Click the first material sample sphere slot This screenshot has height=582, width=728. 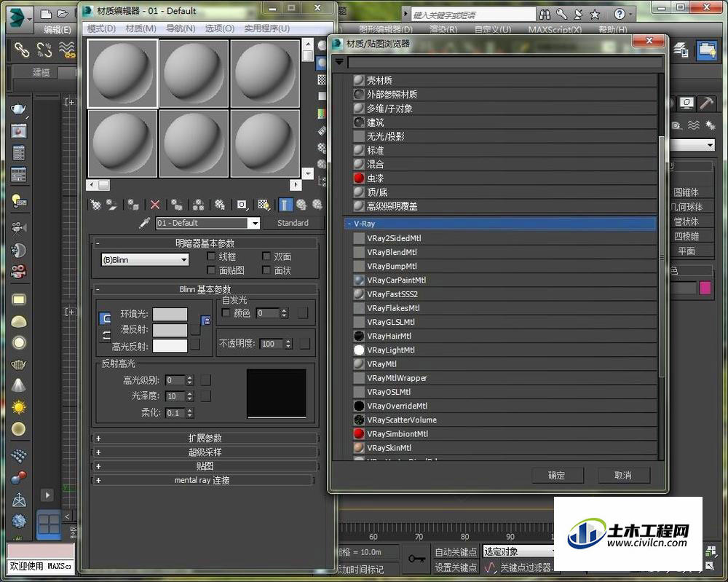click(122, 74)
